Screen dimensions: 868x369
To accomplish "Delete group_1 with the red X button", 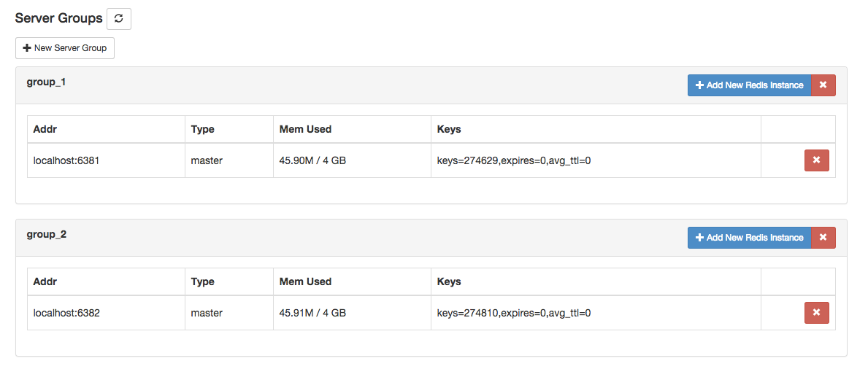I will coord(823,85).
